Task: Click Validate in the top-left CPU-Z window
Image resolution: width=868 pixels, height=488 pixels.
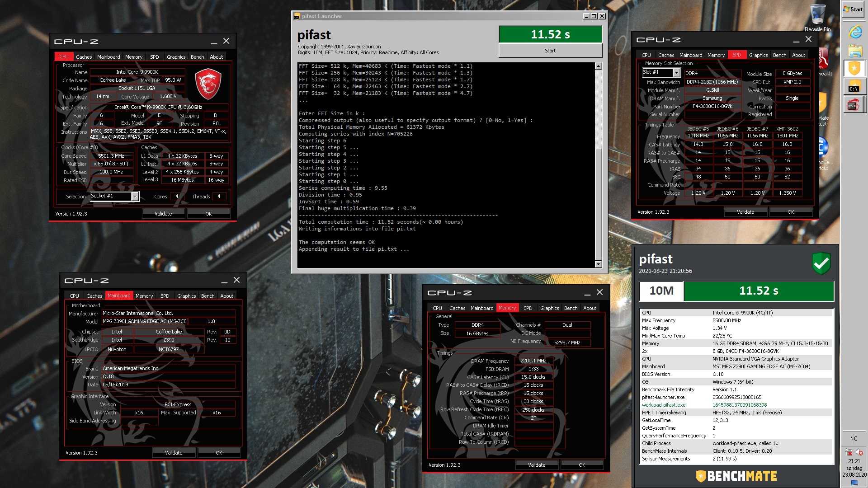Action: 163,214
